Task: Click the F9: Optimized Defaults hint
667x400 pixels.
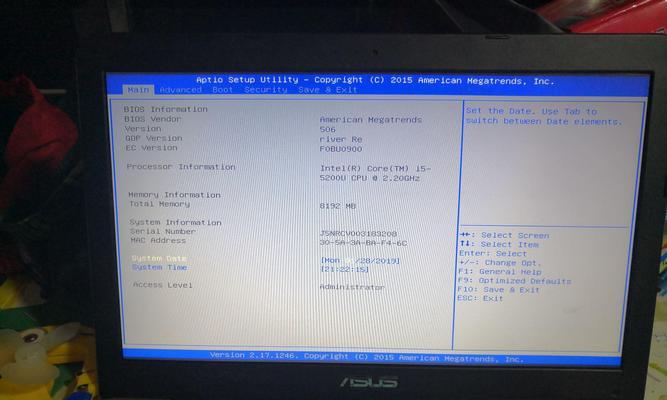Action: [x=514, y=281]
